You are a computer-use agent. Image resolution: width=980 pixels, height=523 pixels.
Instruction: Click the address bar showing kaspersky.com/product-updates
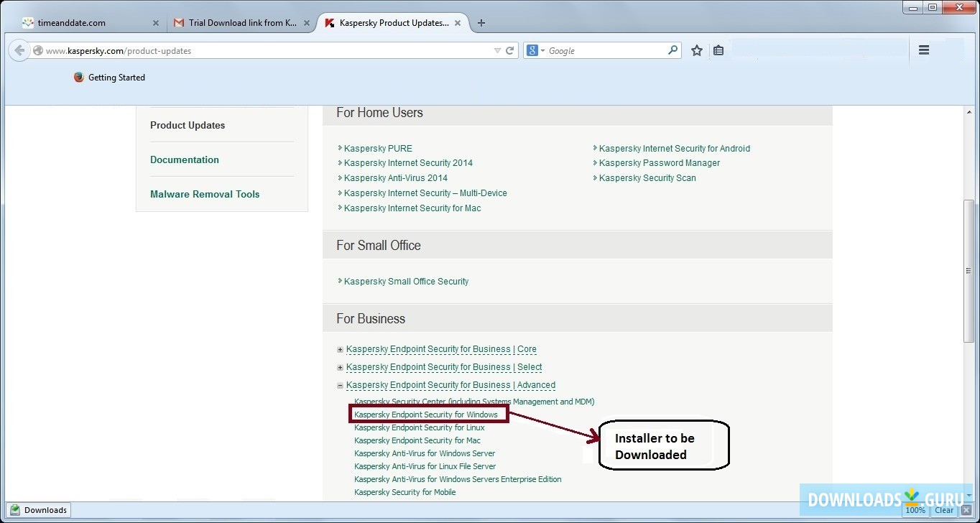[266, 51]
